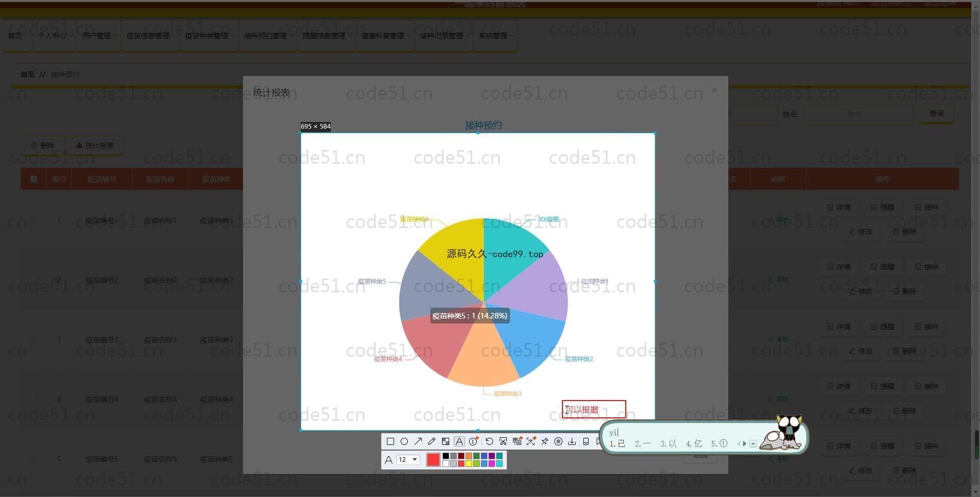
Task: Save the screenshot with download icon
Action: [572, 441]
